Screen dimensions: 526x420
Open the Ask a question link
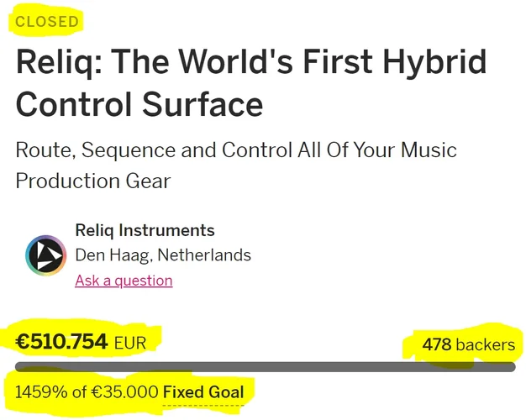click(x=124, y=281)
